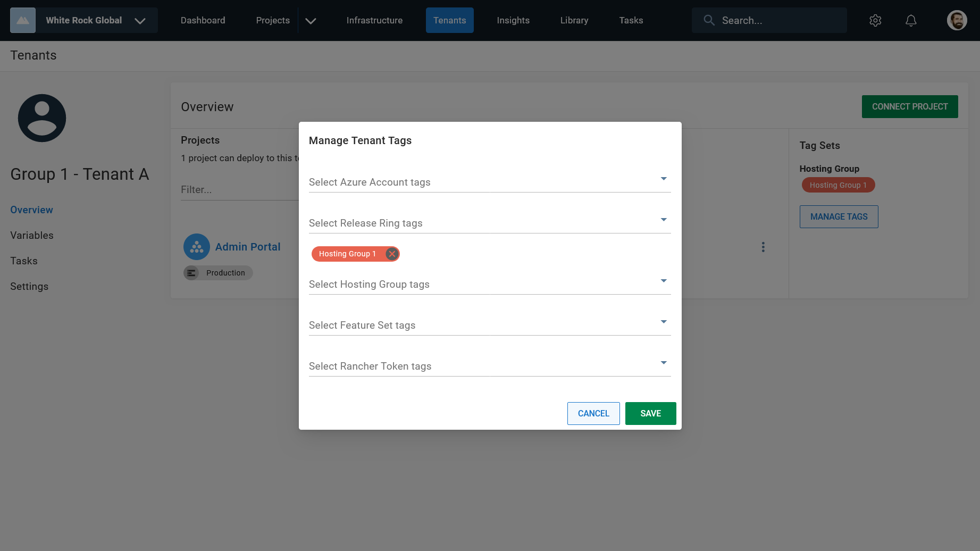The width and height of the screenshot is (980, 551).
Task: Open the settings gear icon
Action: click(x=875, y=20)
